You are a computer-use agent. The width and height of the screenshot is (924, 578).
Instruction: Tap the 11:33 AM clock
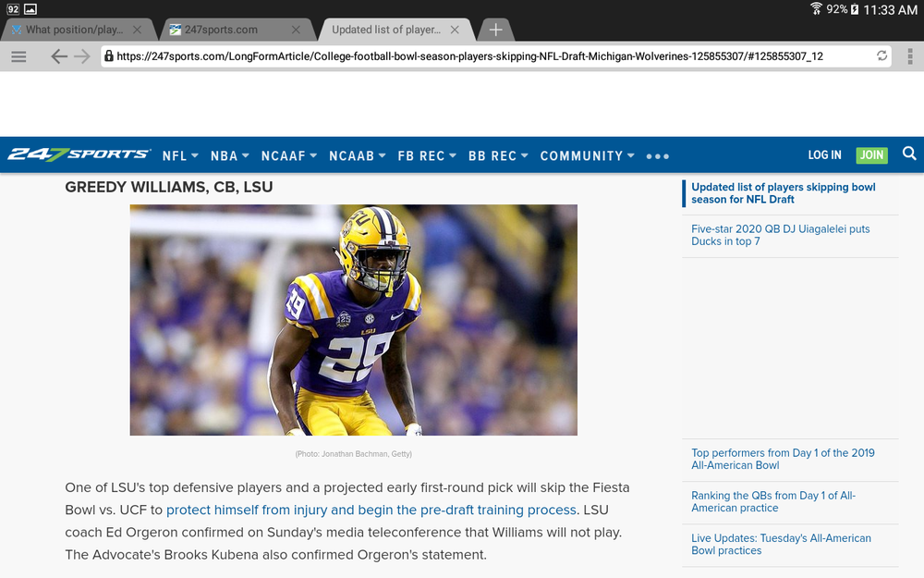890,9
